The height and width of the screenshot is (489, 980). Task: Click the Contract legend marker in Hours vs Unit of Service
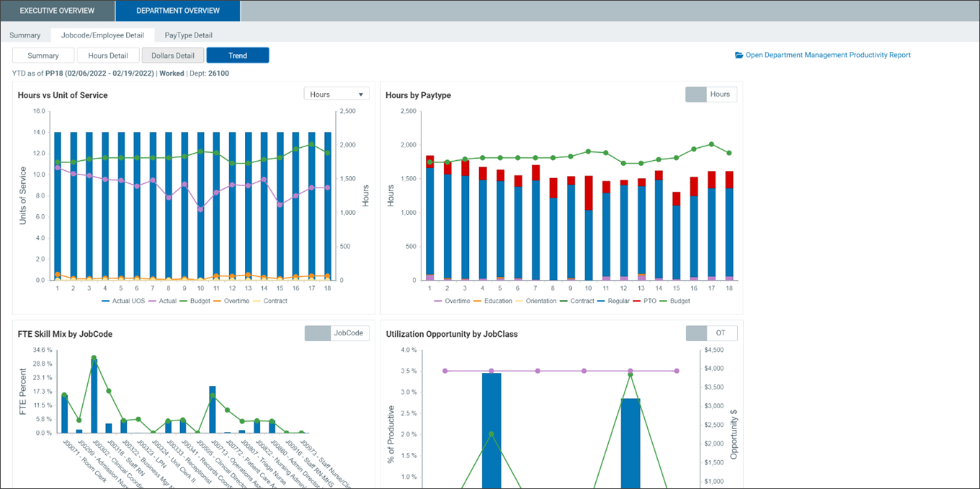pos(257,301)
